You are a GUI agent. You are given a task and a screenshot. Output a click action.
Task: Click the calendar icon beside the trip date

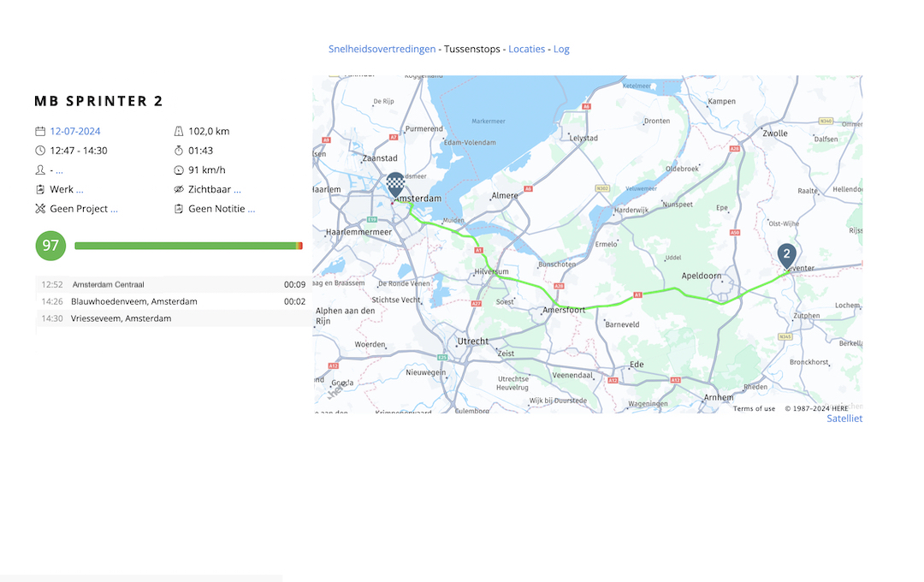[39, 132]
